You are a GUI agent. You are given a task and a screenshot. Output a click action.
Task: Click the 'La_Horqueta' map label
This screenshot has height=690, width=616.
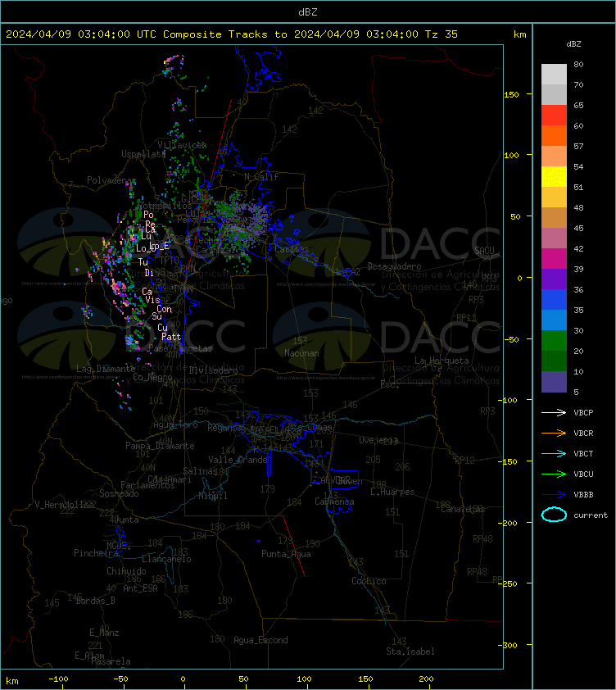point(442,361)
